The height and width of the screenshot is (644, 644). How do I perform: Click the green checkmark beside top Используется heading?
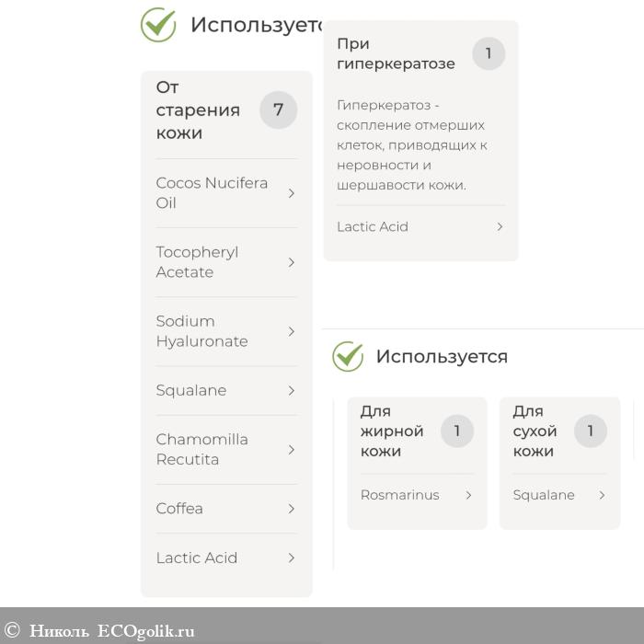[158, 25]
